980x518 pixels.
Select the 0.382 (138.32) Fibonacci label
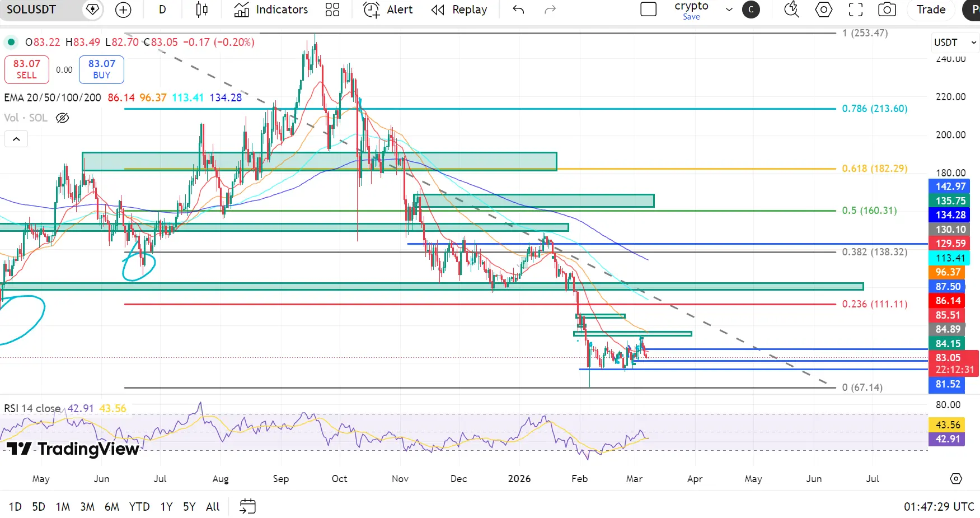(875, 252)
